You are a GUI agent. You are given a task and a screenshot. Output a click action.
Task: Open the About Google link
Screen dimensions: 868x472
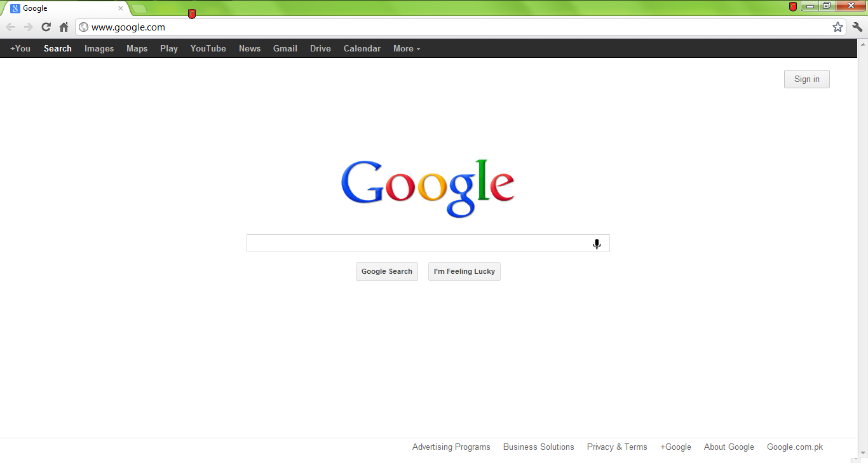click(729, 447)
